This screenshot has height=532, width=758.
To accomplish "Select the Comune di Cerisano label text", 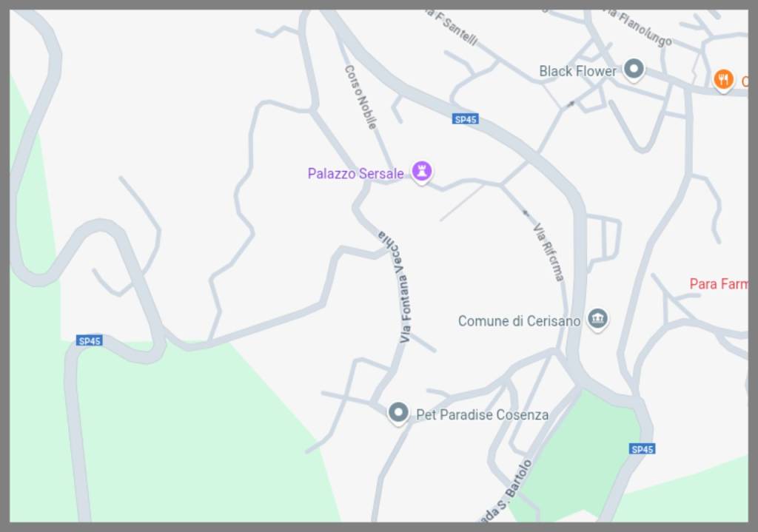I will point(519,321).
